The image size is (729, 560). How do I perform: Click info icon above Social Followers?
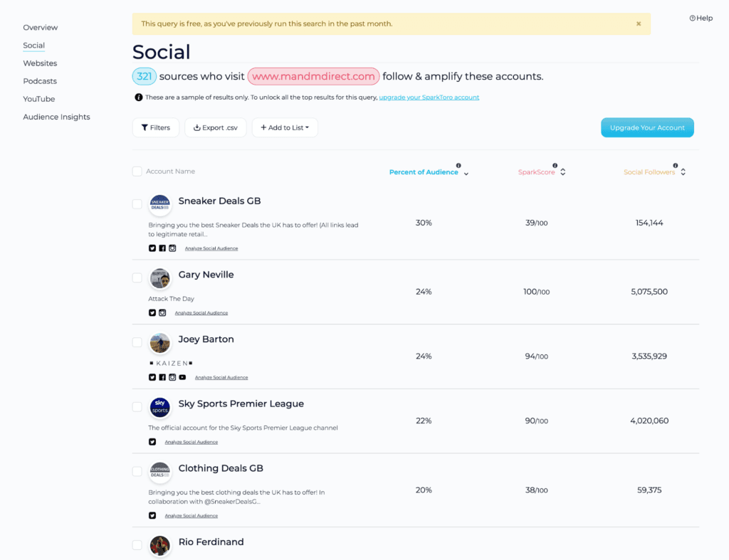point(676,166)
